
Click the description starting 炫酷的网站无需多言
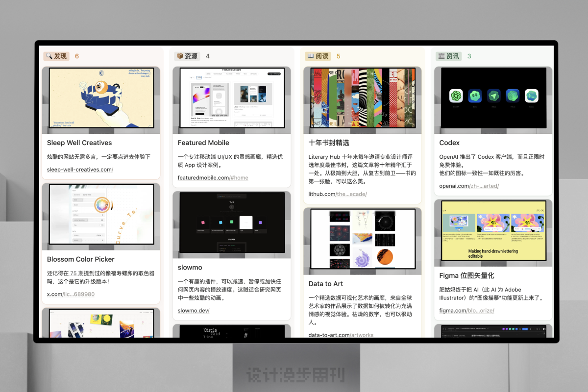98,157
